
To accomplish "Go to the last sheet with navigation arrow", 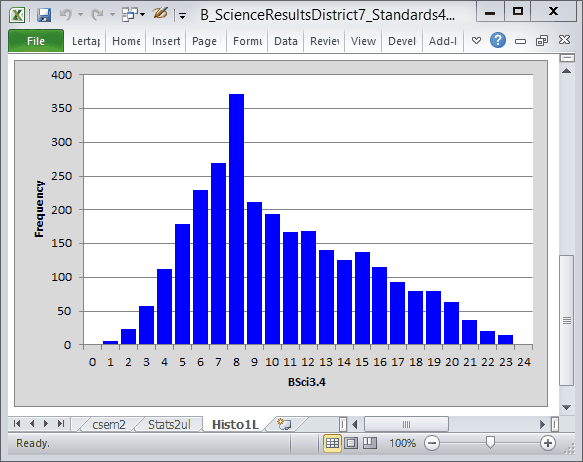I will 61,424.
